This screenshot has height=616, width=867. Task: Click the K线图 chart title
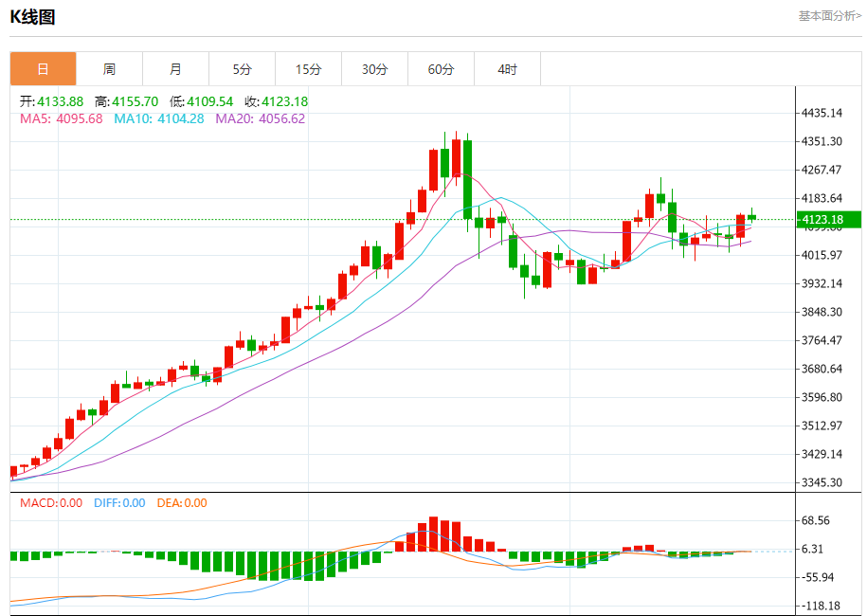click(32, 17)
